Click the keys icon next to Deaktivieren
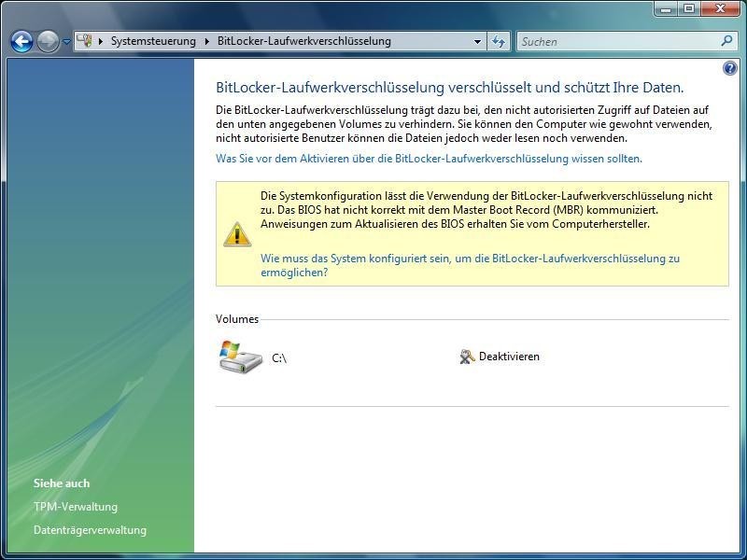This screenshot has height=560, width=747. point(469,356)
